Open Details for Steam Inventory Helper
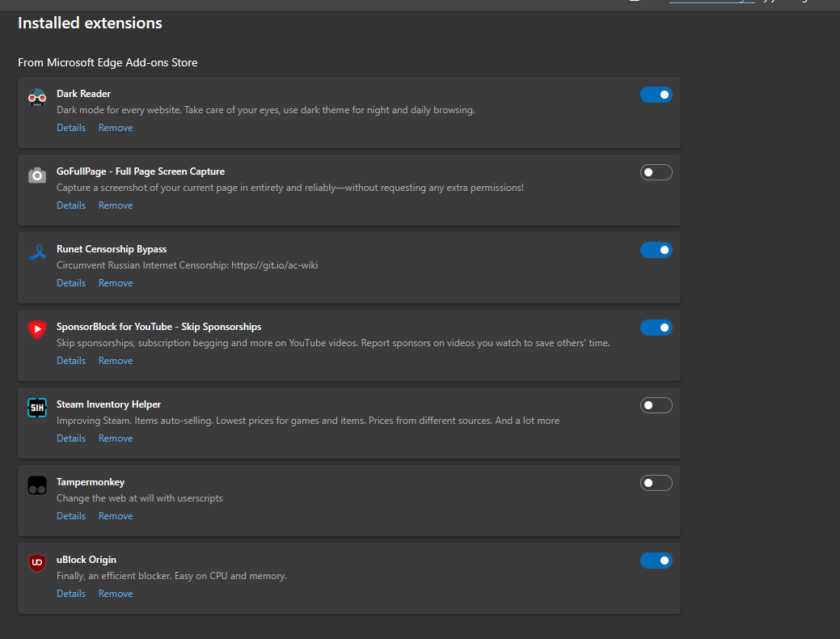840x639 pixels. coord(71,438)
